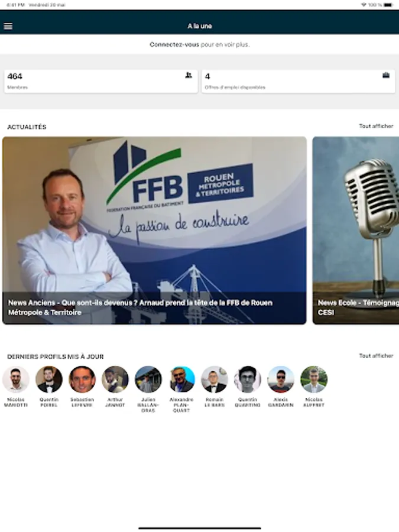Open Julien Ballan-Gras profile avatar
This screenshot has height=532, width=399.
148,379
